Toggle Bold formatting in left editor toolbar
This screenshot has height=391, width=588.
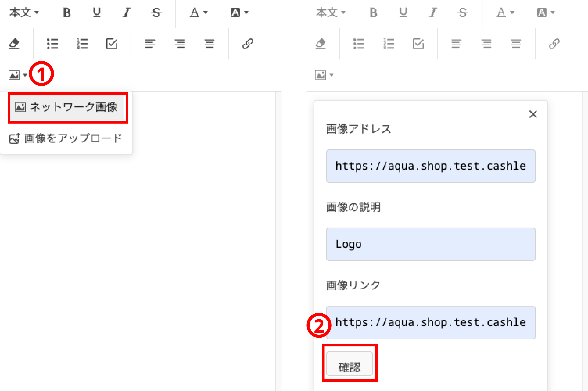(x=67, y=13)
